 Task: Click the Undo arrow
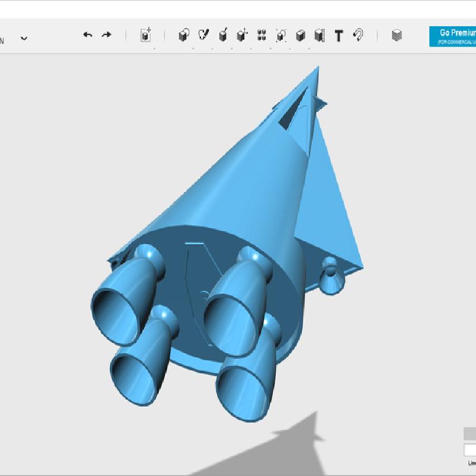[x=87, y=35]
